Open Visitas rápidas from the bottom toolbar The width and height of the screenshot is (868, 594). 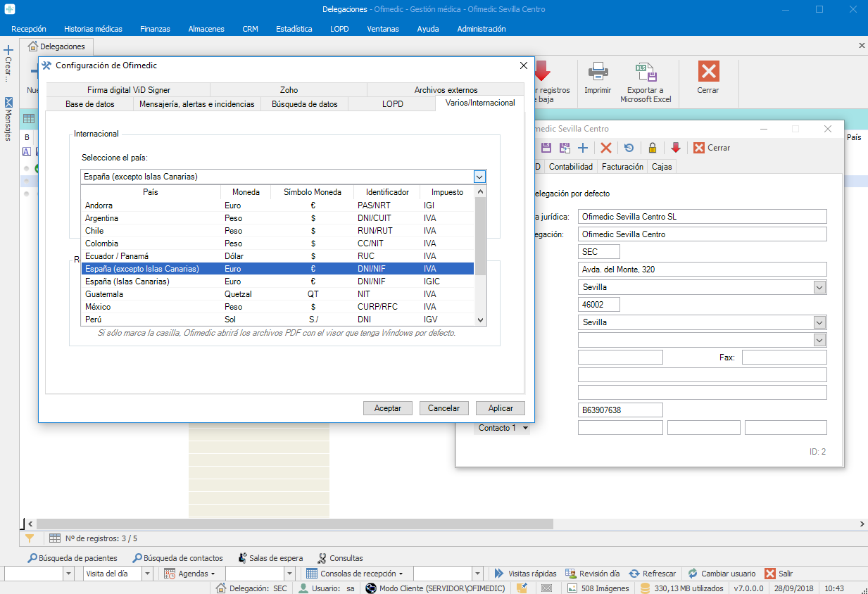tap(525, 574)
